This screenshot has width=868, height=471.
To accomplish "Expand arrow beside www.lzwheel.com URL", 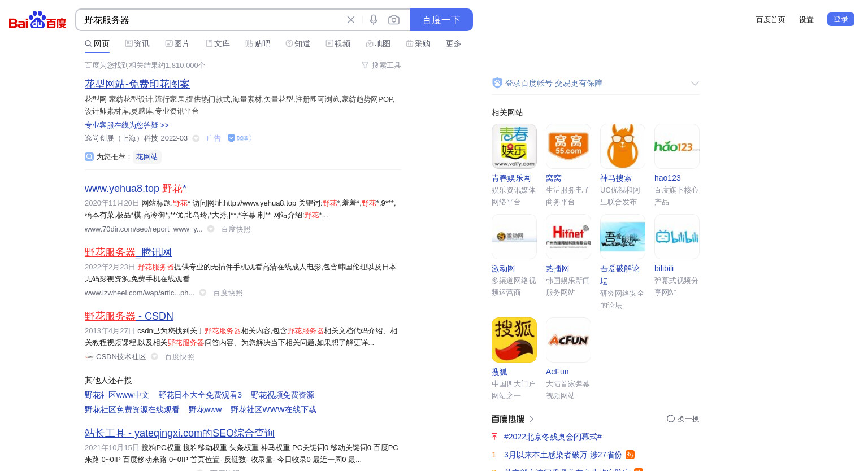I will pos(203,293).
